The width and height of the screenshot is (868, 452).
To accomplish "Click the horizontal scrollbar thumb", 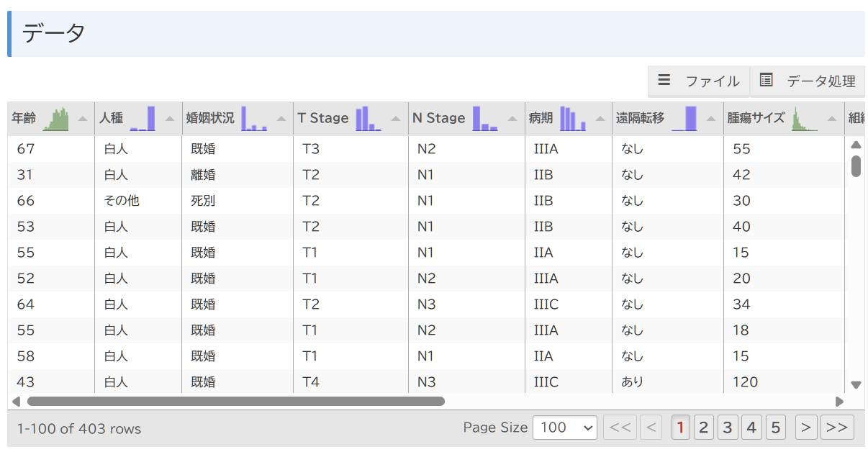I will click(x=235, y=402).
